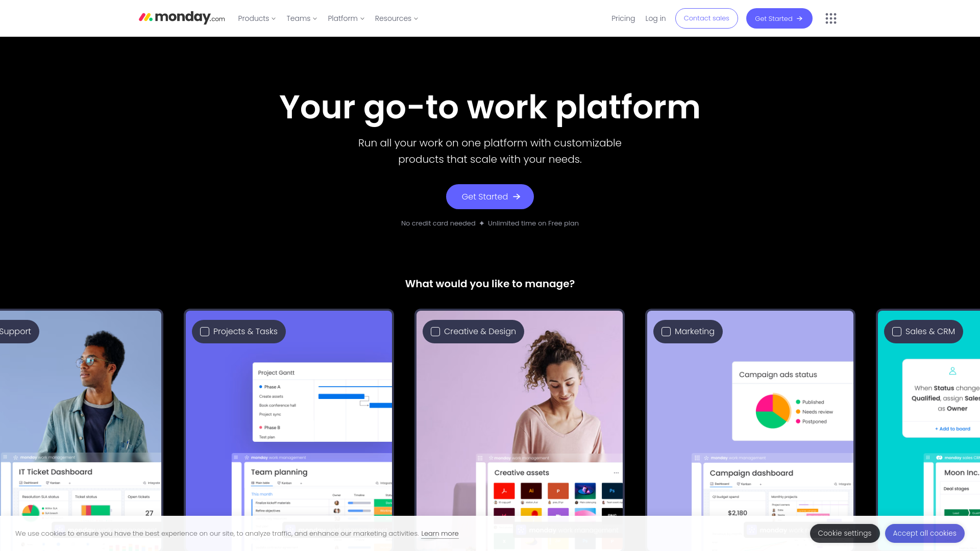
Task: Open the Pricing menu item
Action: [623, 18]
